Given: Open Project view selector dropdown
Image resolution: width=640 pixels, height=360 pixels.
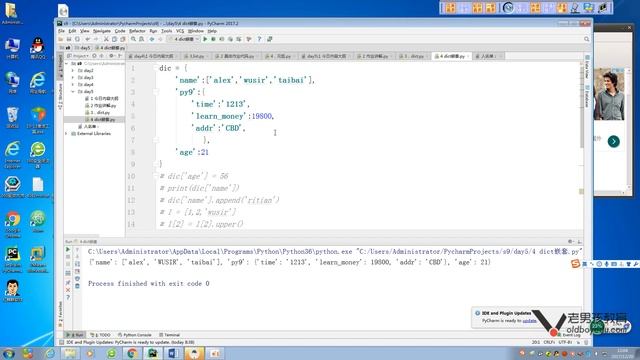Looking at the screenshot, I should click(x=78, y=56).
